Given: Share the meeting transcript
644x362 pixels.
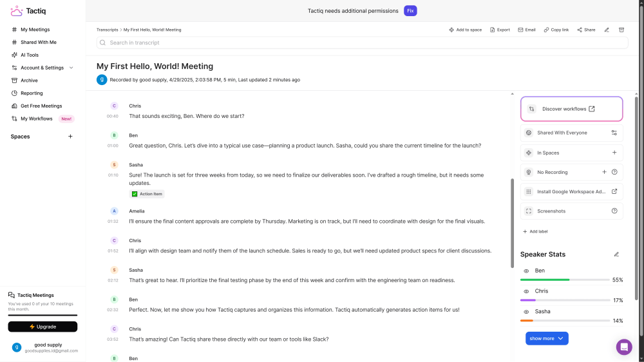Looking at the screenshot, I should click(x=586, y=30).
